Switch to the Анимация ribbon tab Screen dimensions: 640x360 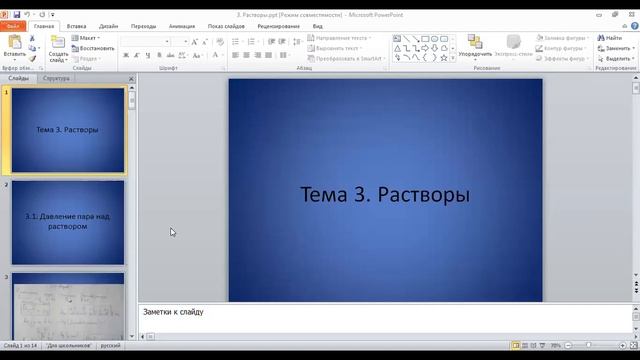[182, 26]
